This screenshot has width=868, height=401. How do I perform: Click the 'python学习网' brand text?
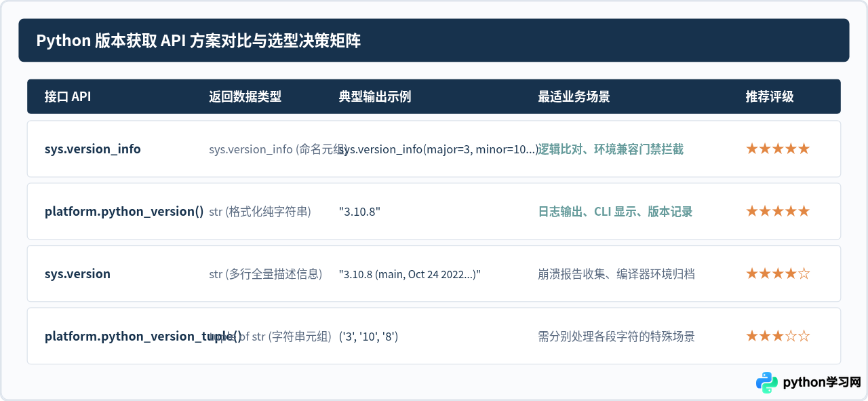(822, 383)
